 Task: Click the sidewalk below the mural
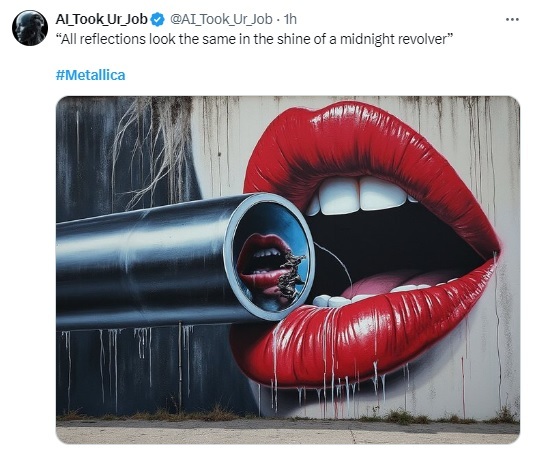tap(288, 432)
